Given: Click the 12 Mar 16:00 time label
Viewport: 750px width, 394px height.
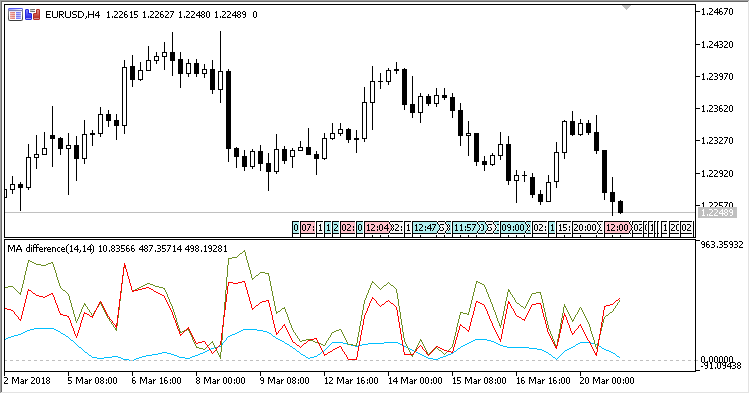Looking at the screenshot, I should 351,381.
